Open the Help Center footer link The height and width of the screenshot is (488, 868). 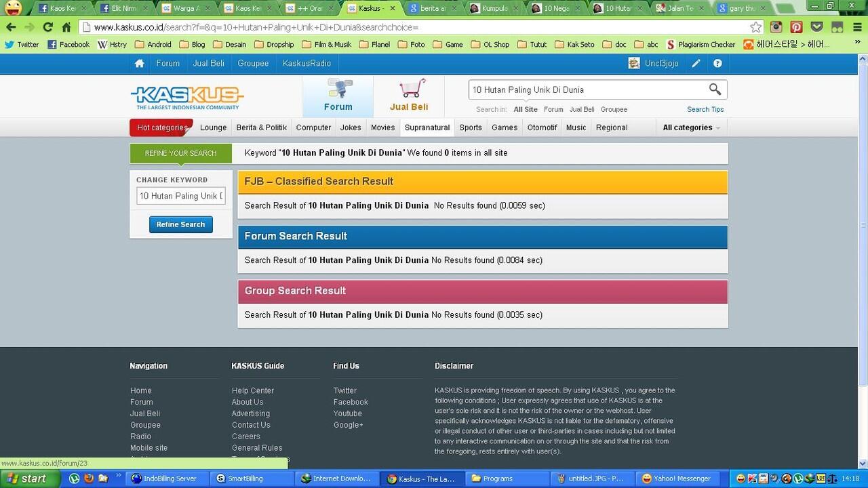[253, 390]
